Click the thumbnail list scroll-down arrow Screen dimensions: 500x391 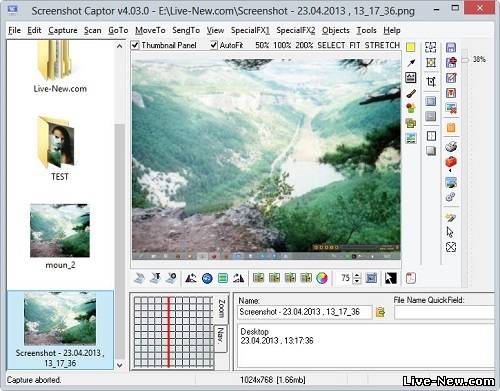pyautogui.click(x=119, y=365)
